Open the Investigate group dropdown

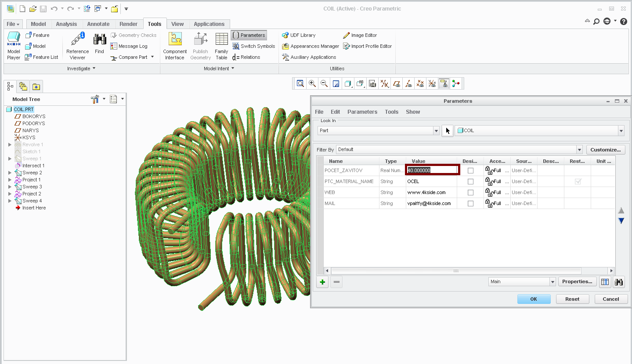(x=81, y=68)
